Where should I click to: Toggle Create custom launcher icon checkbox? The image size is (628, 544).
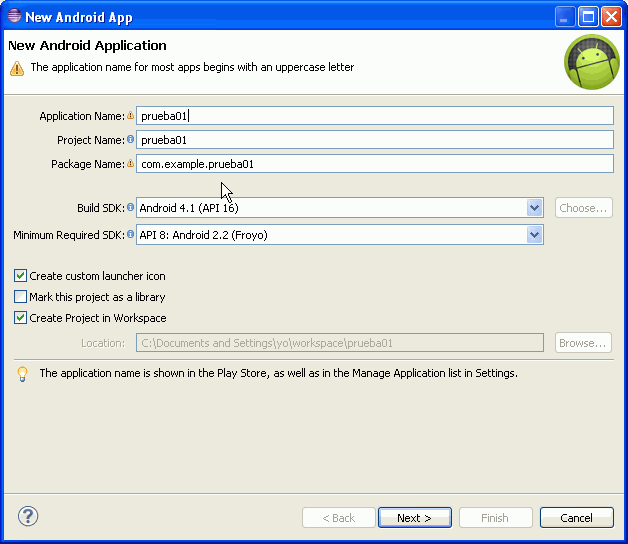[x=20, y=276]
